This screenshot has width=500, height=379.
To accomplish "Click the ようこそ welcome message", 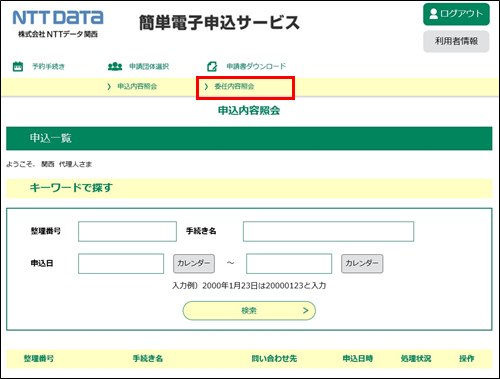I will 49,164.
